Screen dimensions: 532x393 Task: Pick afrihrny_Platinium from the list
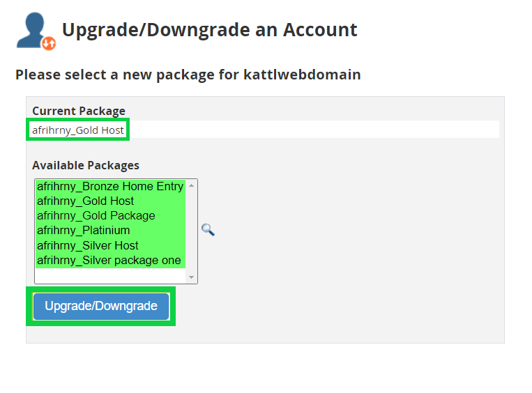pyautogui.click(x=83, y=231)
